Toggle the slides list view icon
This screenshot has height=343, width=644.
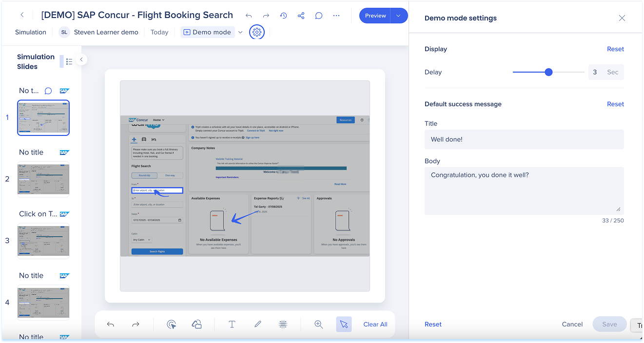pyautogui.click(x=69, y=61)
